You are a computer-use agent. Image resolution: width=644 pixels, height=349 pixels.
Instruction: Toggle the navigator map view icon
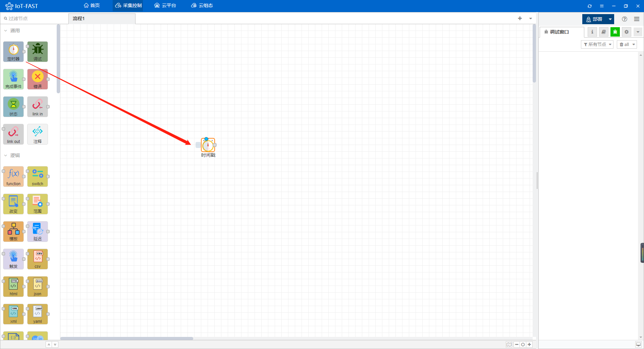point(509,345)
